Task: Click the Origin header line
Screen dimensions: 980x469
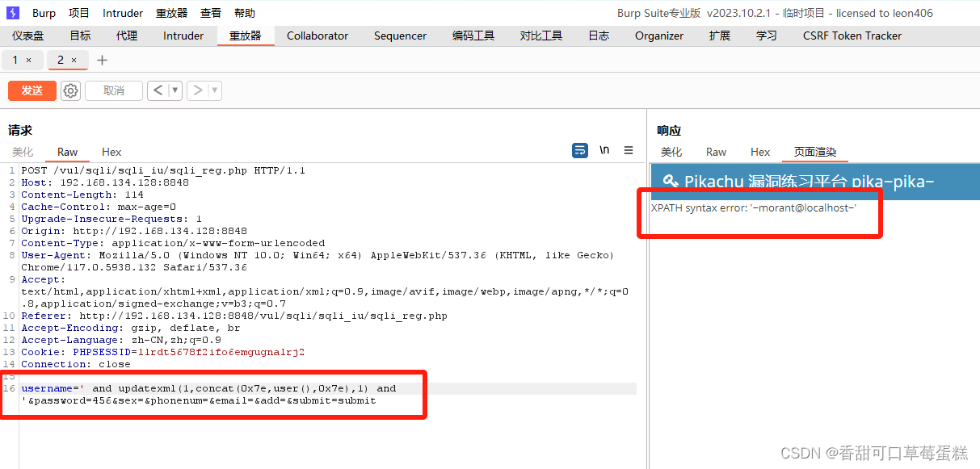Action: click(x=134, y=231)
